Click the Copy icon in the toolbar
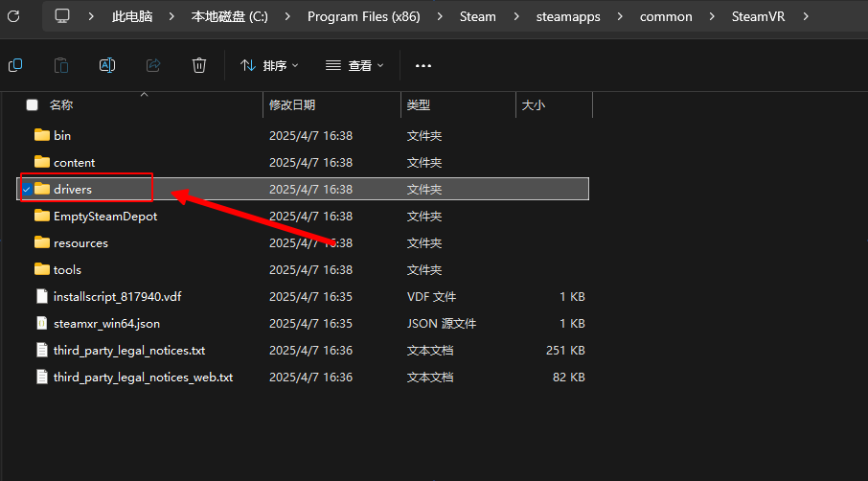 pyautogui.click(x=15, y=65)
